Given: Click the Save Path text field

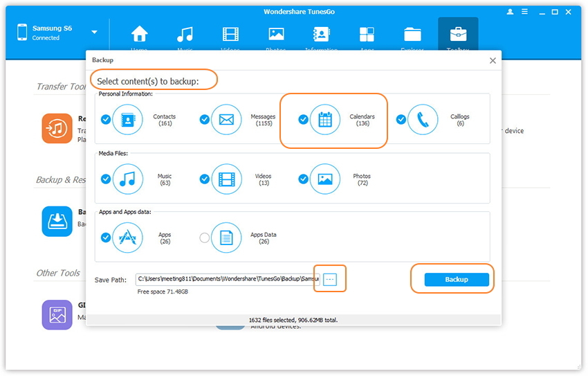Looking at the screenshot, I should click(x=227, y=279).
